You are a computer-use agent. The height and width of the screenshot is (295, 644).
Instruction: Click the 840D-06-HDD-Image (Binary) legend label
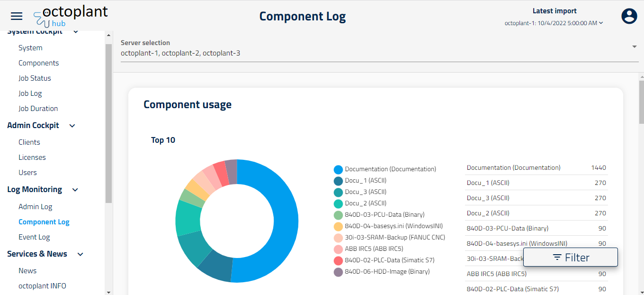pos(387,272)
